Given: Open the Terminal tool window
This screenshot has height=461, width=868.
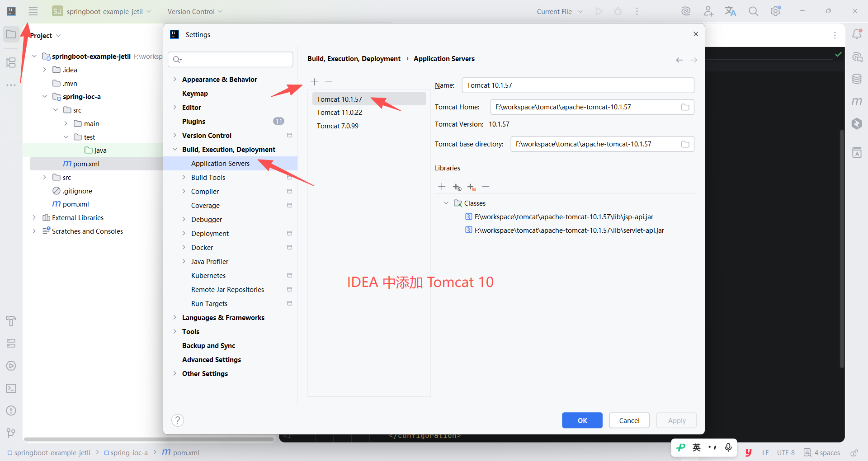Looking at the screenshot, I should 11,388.
